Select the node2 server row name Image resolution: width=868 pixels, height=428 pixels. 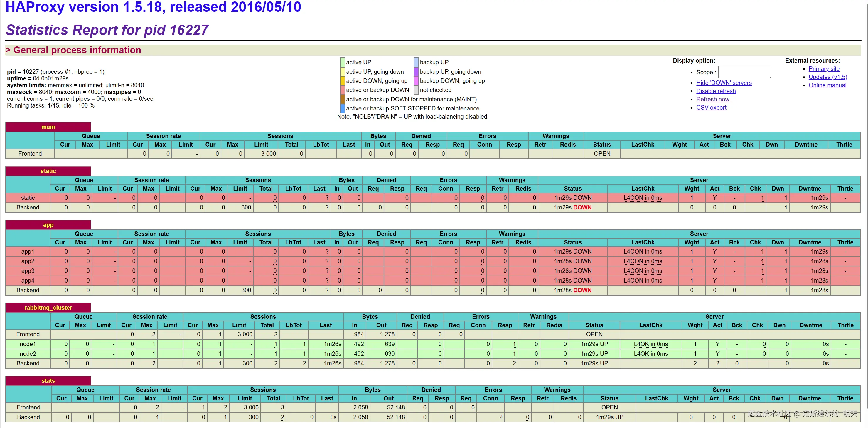[28, 354]
